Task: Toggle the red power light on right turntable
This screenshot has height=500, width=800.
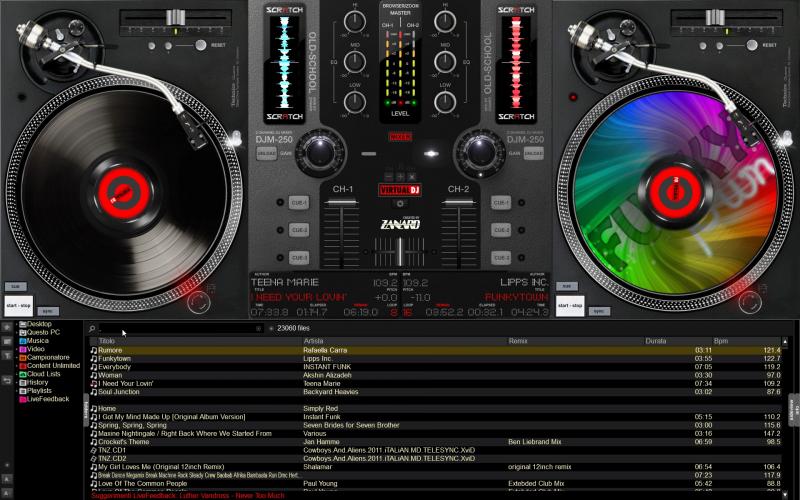Action: pos(573,97)
